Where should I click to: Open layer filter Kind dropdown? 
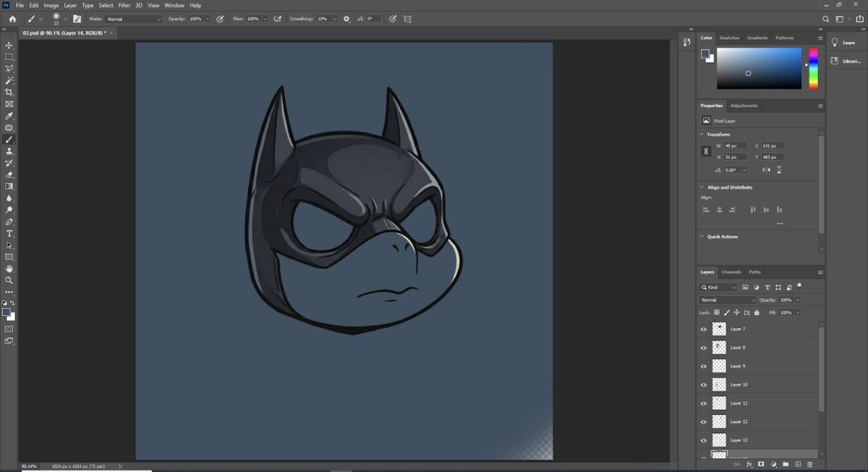[718, 288]
